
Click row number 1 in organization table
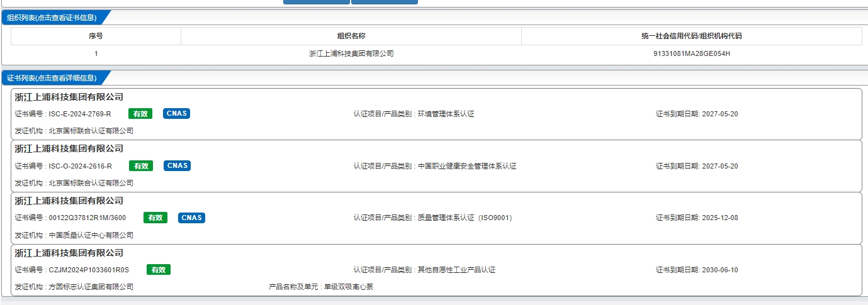click(96, 53)
